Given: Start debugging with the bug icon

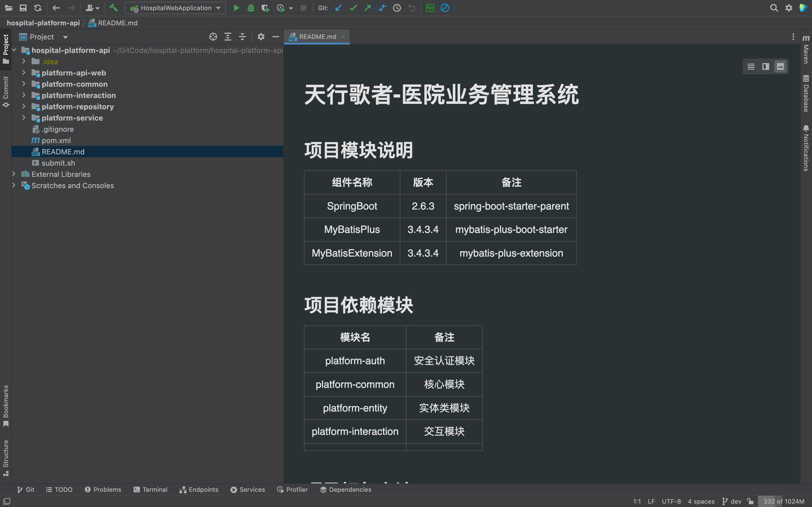Looking at the screenshot, I should (251, 8).
